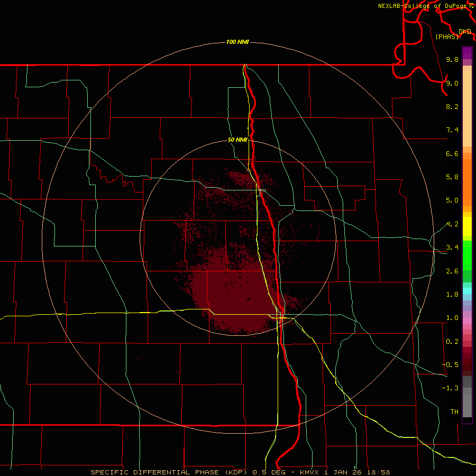
Task: Click the "TH" threshold label on the scale
Action: point(454,412)
